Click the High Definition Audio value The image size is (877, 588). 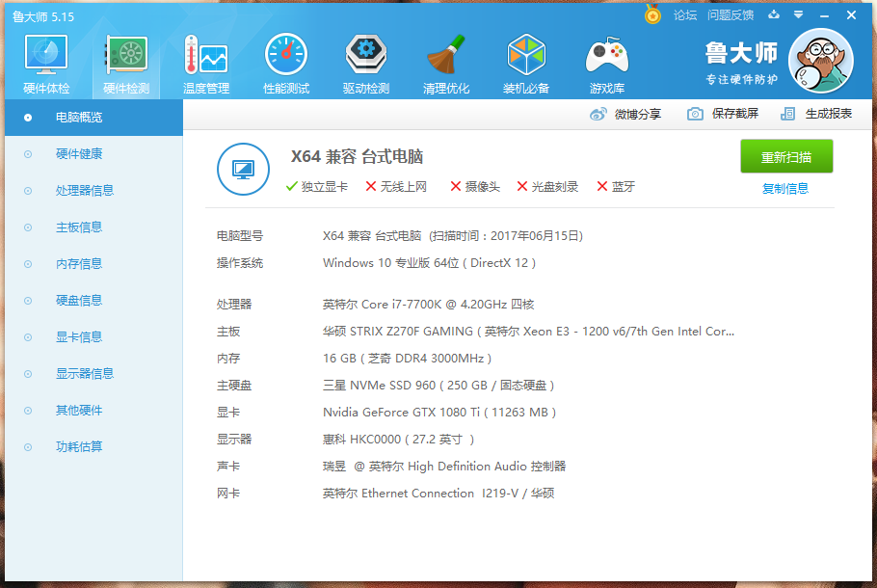point(444,467)
